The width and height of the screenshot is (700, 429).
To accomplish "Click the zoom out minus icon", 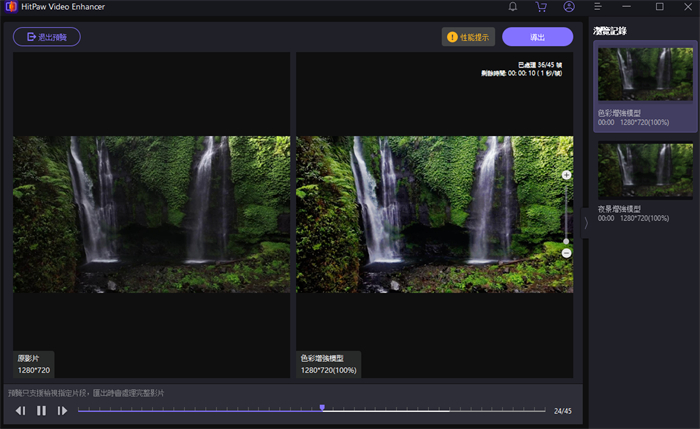I will point(566,253).
